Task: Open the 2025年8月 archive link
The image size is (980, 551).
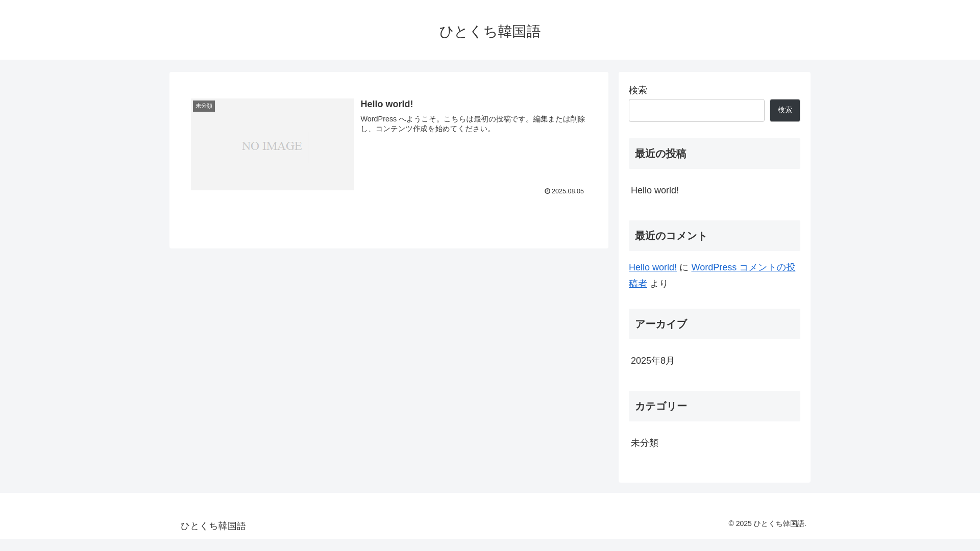Action: coord(652,361)
